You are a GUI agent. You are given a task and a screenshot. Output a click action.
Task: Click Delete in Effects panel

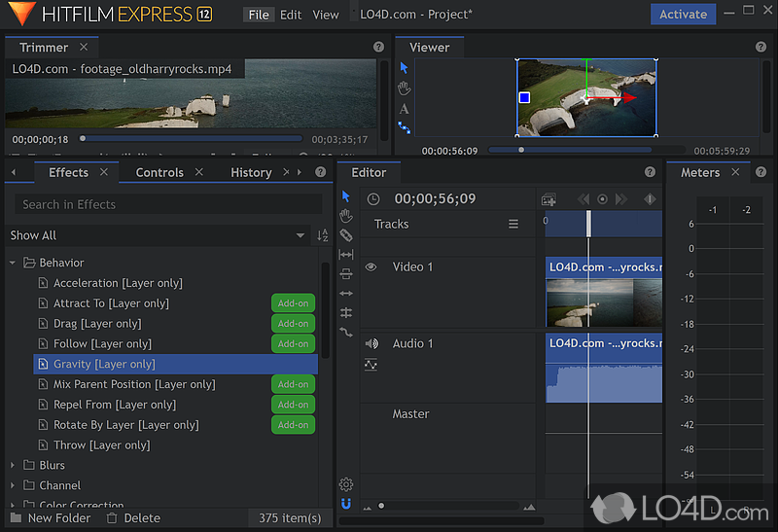(134, 518)
